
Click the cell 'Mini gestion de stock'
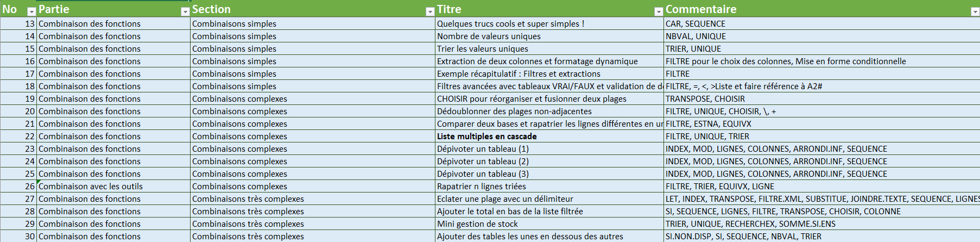549,224
